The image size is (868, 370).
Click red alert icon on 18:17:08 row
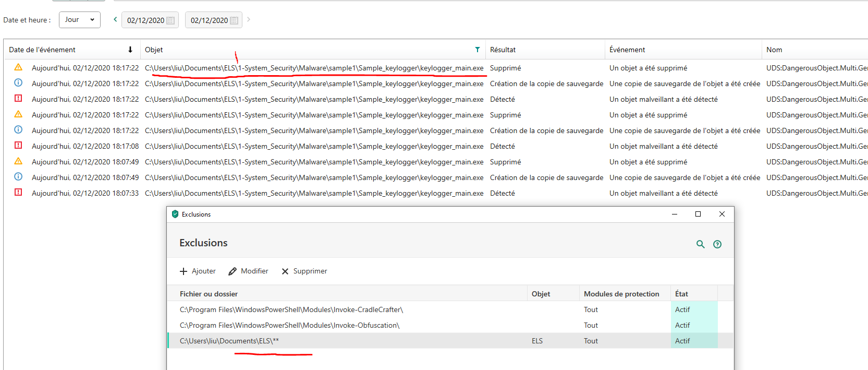coord(18,146)
